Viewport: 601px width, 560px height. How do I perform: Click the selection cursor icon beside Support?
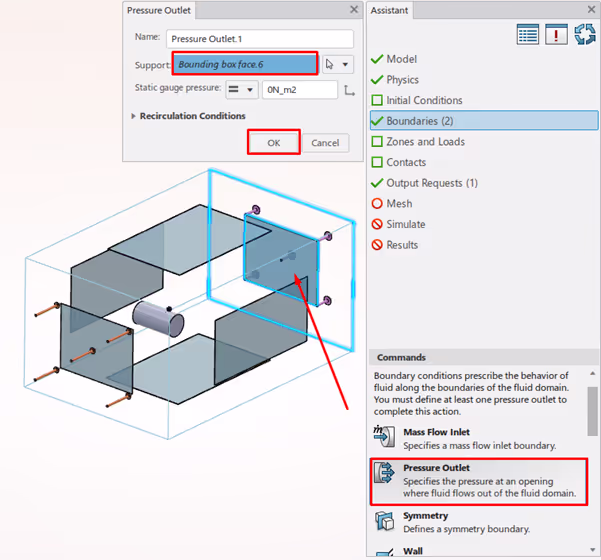pyautogui.click(x=330, y=64)
